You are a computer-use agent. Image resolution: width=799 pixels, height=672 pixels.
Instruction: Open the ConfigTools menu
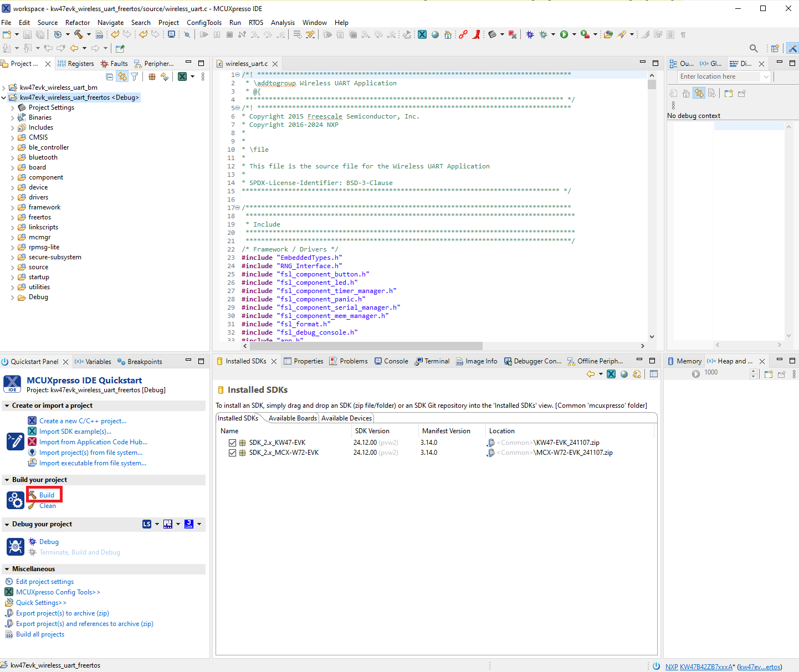(x=204, y=23)
